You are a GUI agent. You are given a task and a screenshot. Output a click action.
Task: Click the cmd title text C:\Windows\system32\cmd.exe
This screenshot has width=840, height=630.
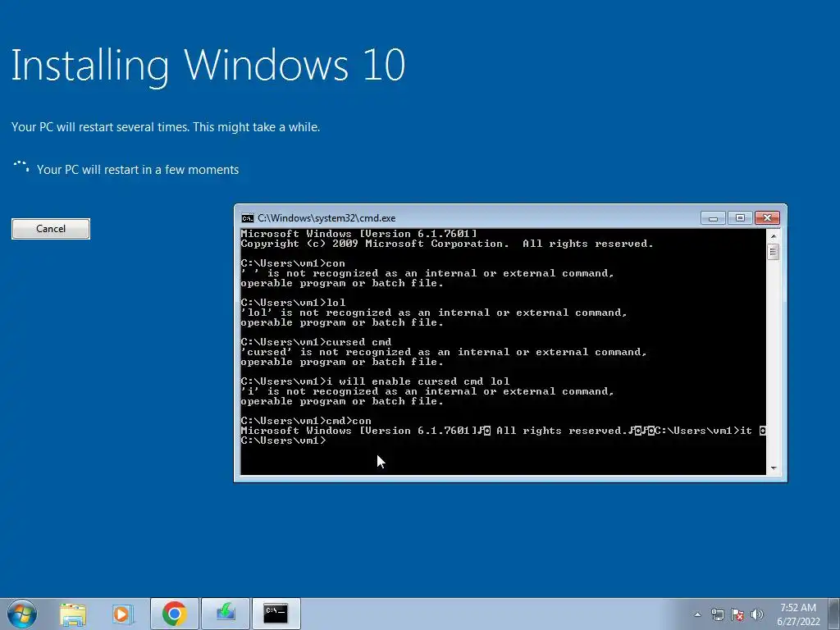(326, 218)
